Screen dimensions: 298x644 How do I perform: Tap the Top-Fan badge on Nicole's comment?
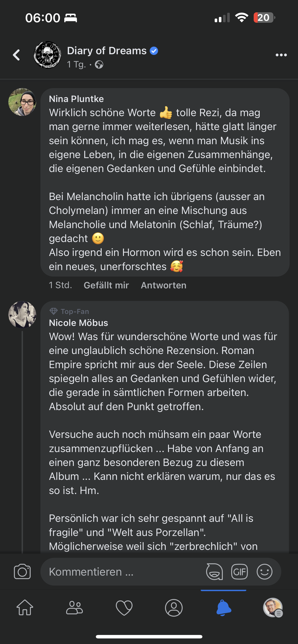click(69, 312)
